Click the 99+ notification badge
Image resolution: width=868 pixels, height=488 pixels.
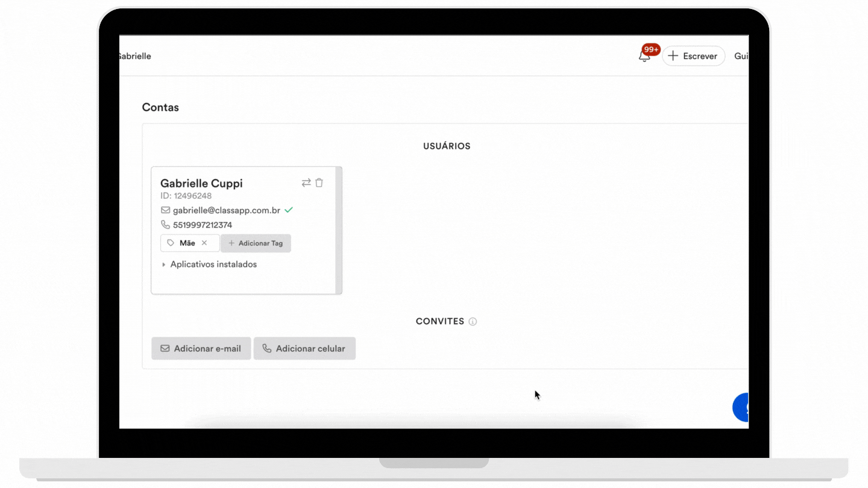[x=651, y=49]
